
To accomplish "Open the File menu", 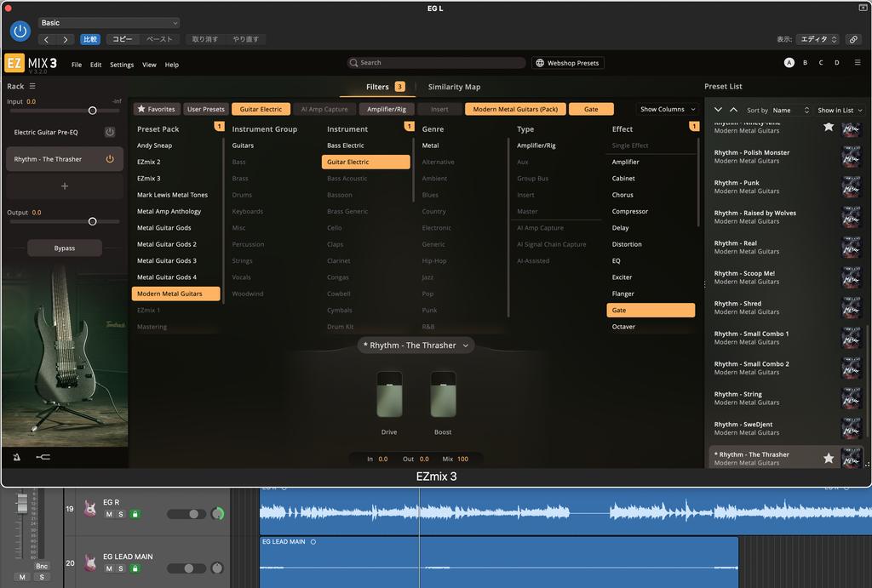I will pos(77,65).
